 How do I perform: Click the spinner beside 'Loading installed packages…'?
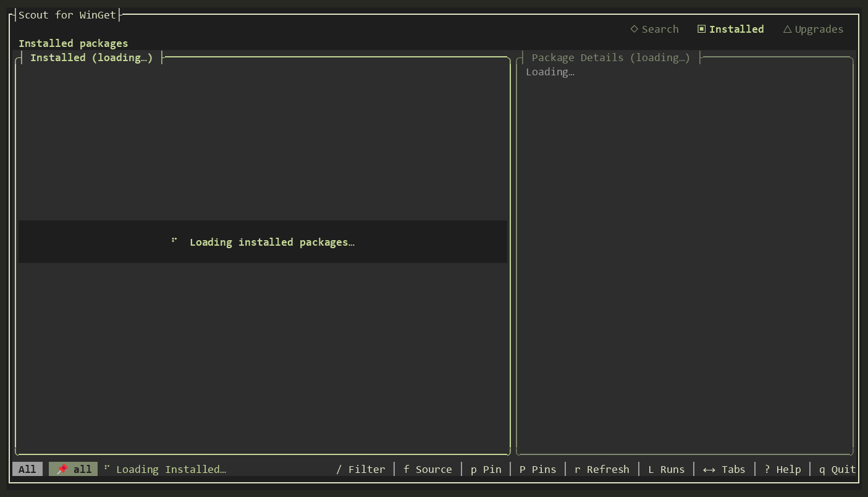click(x=174, y=240)
